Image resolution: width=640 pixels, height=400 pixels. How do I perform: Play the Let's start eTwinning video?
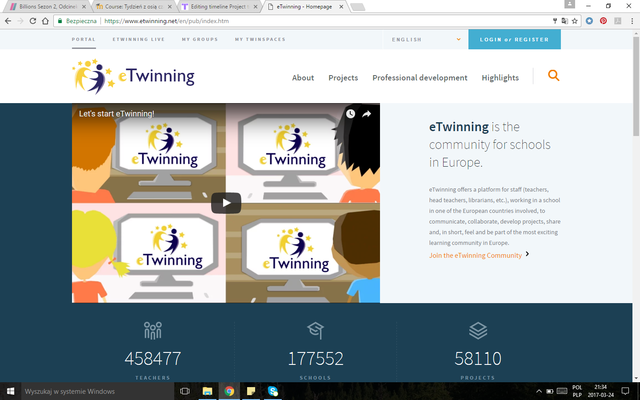226,203
